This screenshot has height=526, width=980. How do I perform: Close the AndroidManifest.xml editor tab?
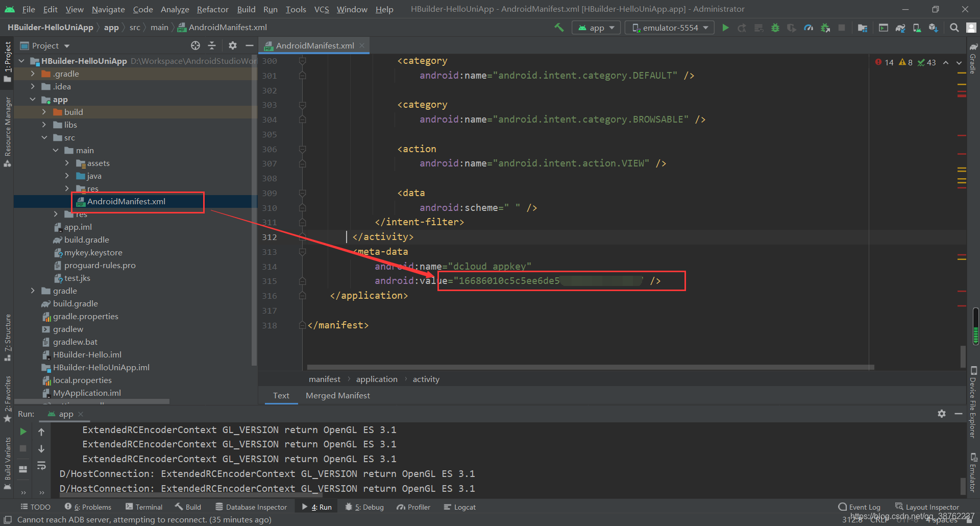(362, 45)
